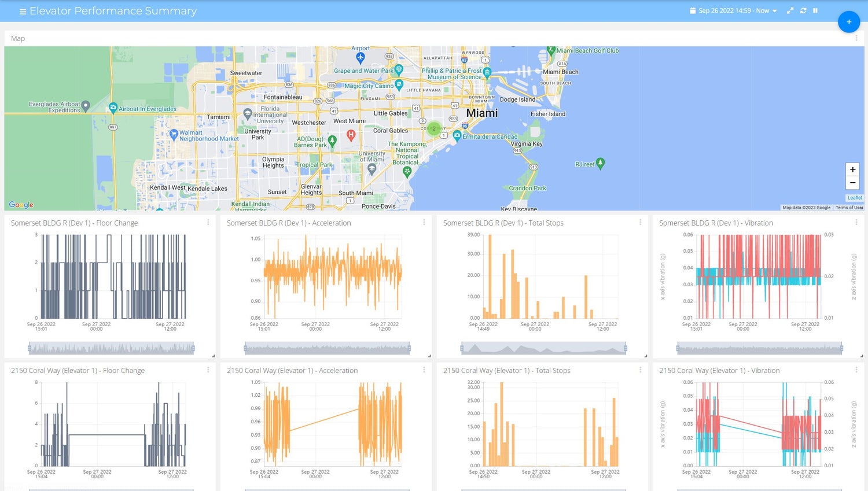Click 'Somerset BLDG R (Dev 1) - Floor Change' title

pyautogui.click(x=75, y=223)
